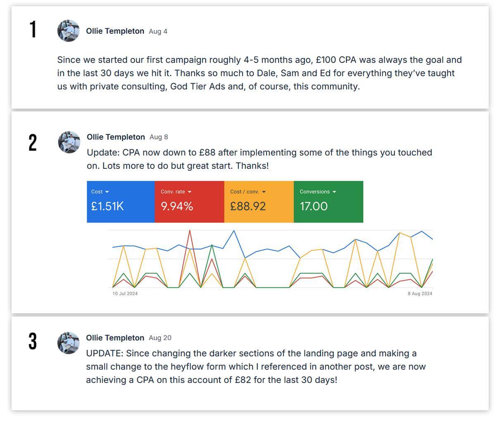Screen dimensions: 504x421
Task: Click Ollie Templeton's avatar in the Aug 8 post
Action: coord(69,142)
